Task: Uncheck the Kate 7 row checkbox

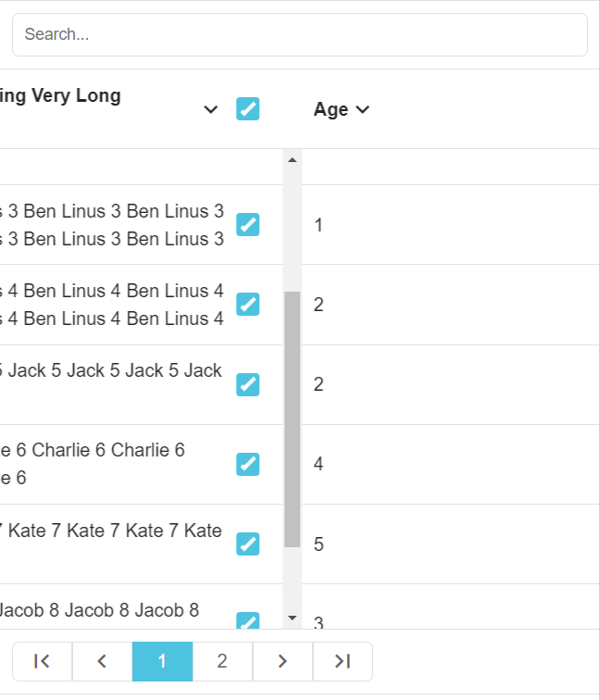Action: point(248,544)
